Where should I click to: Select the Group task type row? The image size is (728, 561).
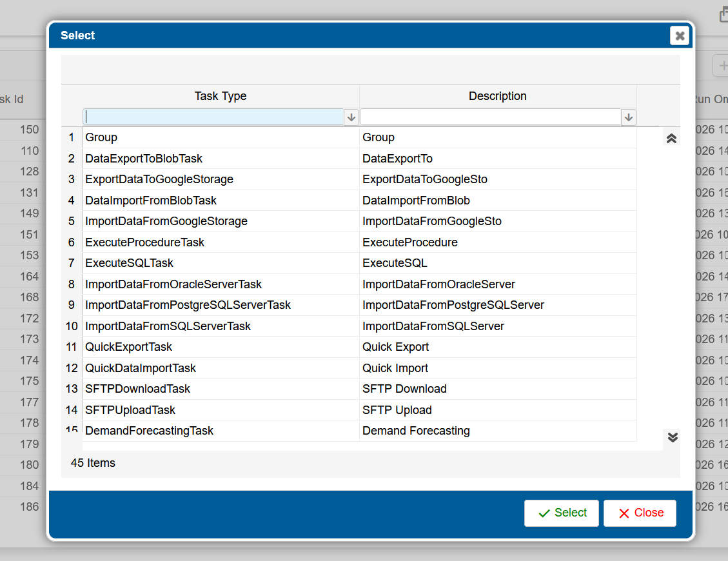(101, 137)
